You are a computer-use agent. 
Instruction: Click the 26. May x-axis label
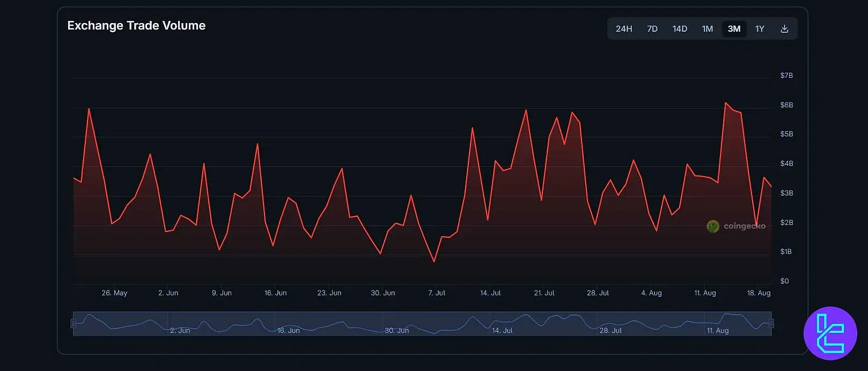tap(114, 293)
